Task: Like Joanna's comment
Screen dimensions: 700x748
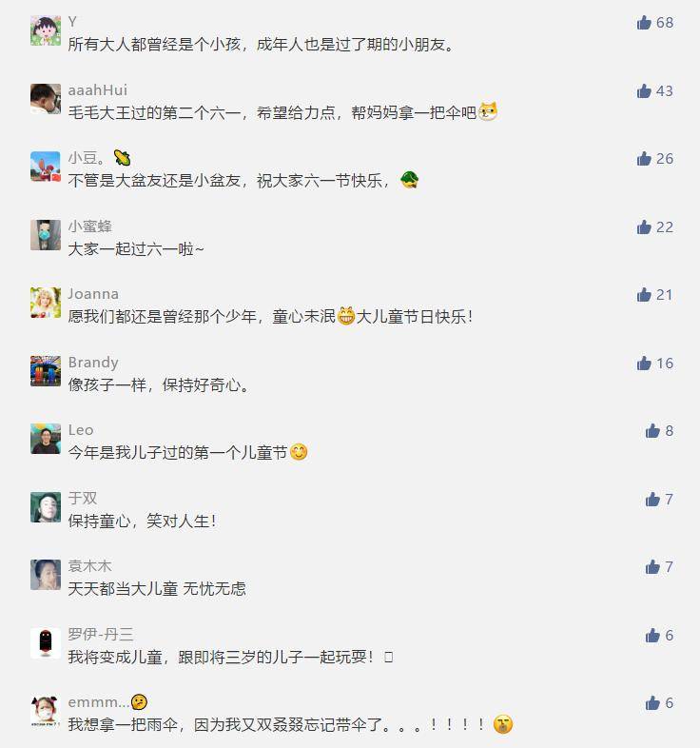Action: click(644, 295)
